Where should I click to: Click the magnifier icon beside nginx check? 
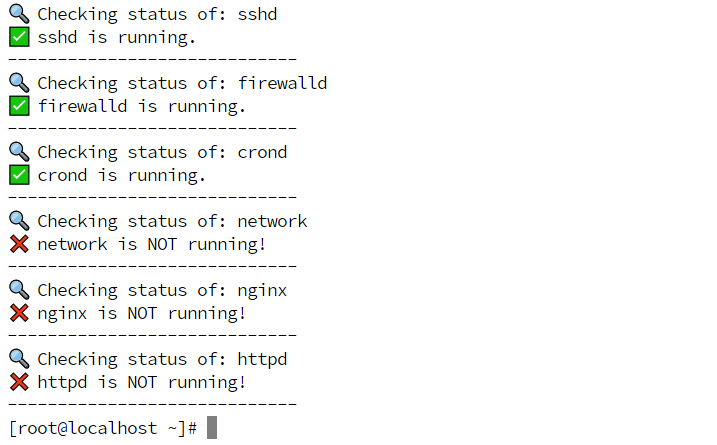pos(19,290)
